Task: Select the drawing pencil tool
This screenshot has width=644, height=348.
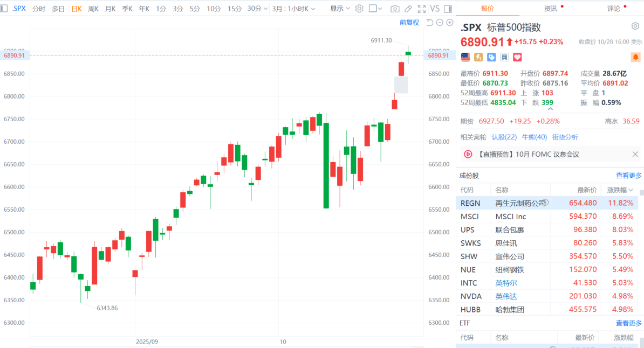Action: [408, 9]
